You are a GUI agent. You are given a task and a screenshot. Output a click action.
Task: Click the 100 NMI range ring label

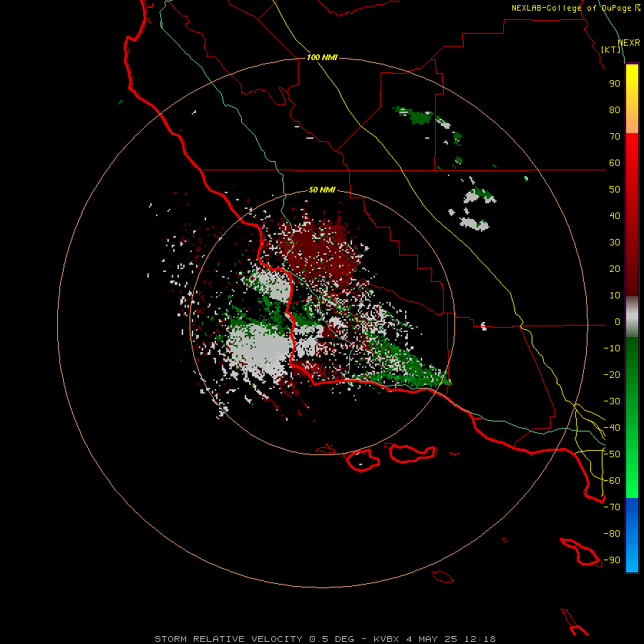click(x=322, y=57)
